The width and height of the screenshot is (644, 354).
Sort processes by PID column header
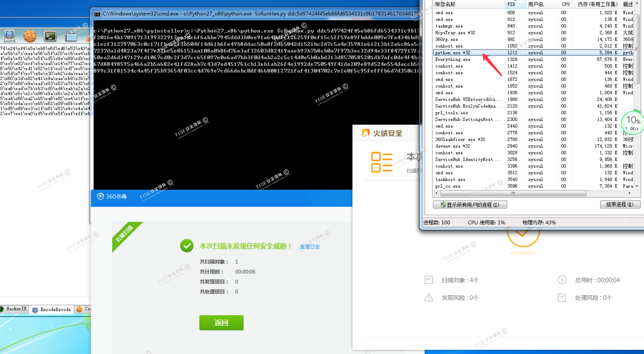(511, 4)
